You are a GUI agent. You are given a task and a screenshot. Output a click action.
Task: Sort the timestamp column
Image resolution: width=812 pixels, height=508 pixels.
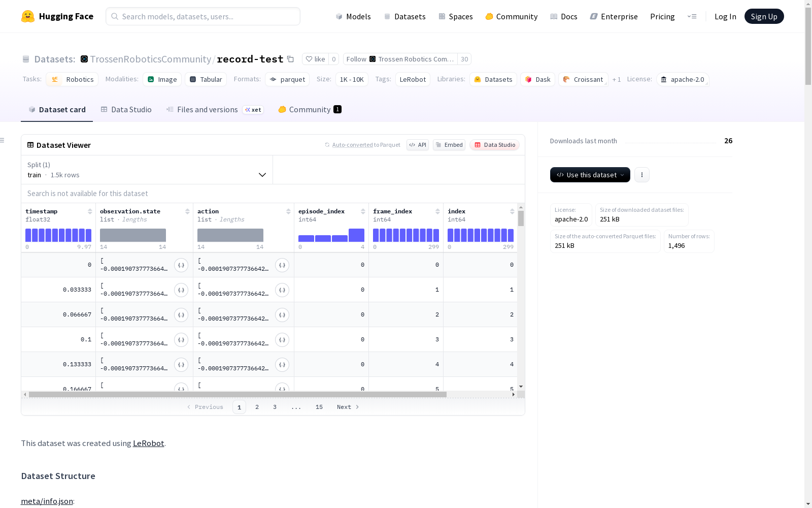(x=90, y=211)
